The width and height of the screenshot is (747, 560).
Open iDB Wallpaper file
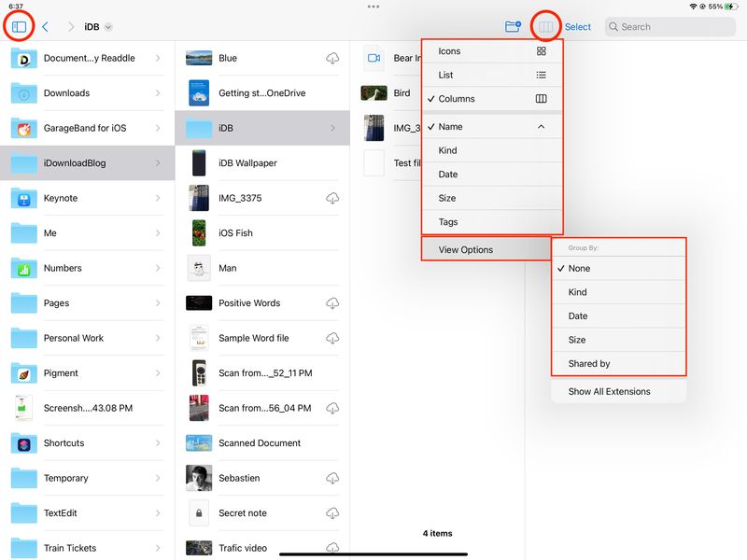(262, 162)
